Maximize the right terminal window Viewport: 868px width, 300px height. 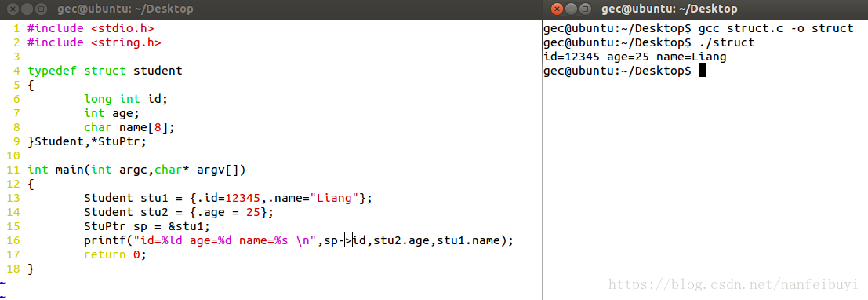tap(586, 9)
